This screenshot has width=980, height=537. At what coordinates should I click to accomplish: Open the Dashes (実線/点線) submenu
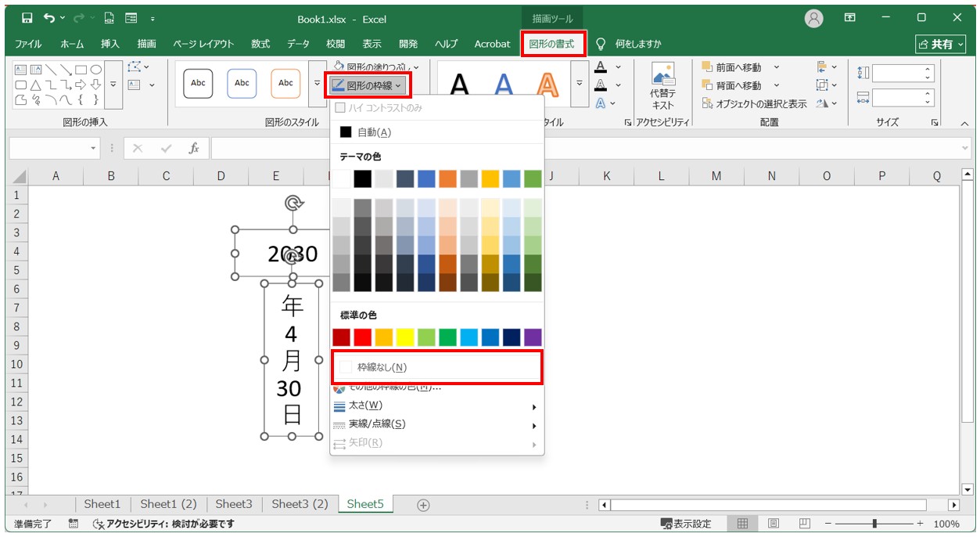point(437,424)
